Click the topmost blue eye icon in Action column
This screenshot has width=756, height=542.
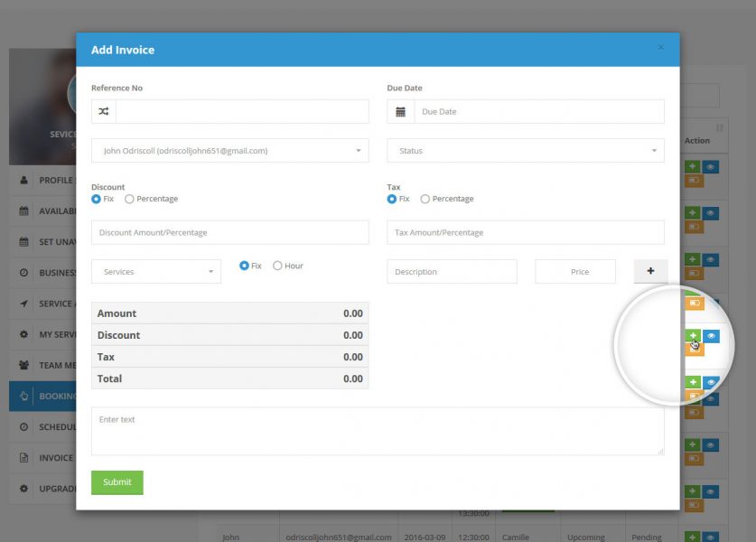point(710,167)
